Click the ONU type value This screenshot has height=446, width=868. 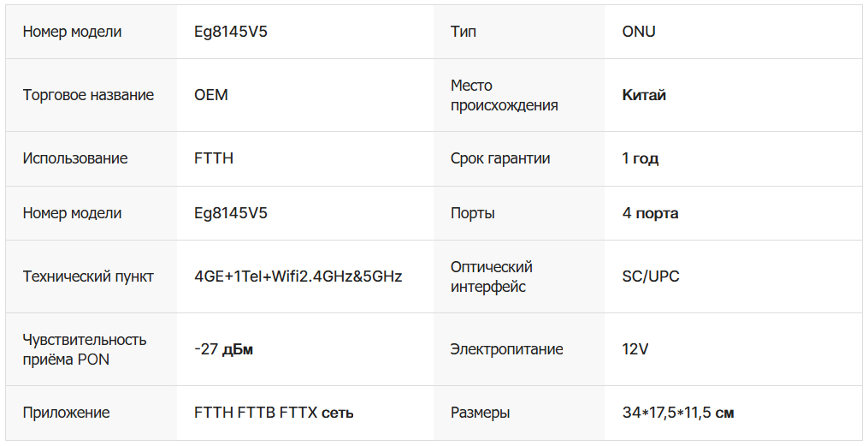[x=639, y=32]
